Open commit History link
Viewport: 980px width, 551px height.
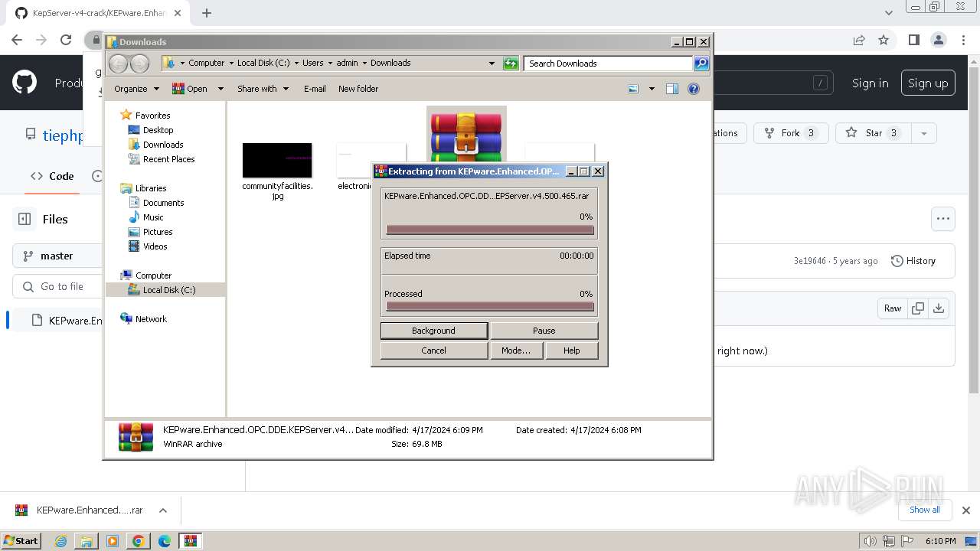(x=913, y=261)
